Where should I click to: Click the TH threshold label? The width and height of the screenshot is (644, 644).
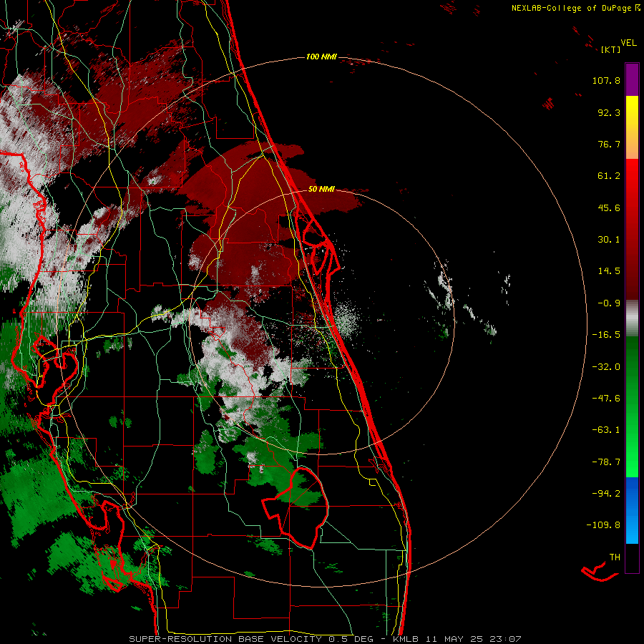coord(615,557)
